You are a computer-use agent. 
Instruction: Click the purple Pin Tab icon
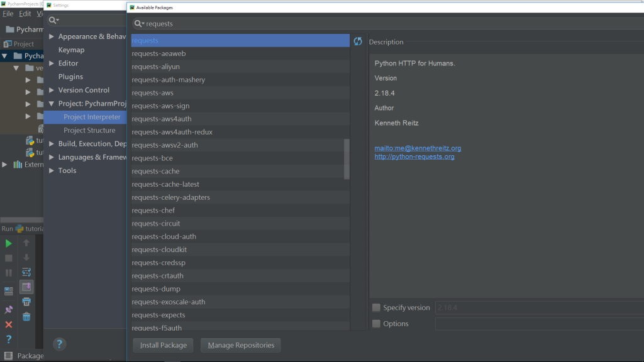(x=8, y=309)
